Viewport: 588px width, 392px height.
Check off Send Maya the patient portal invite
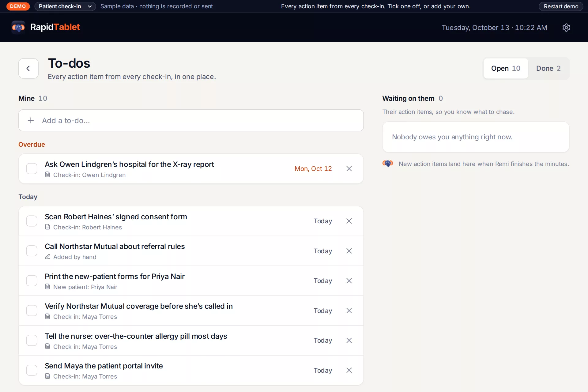point(32,370)
